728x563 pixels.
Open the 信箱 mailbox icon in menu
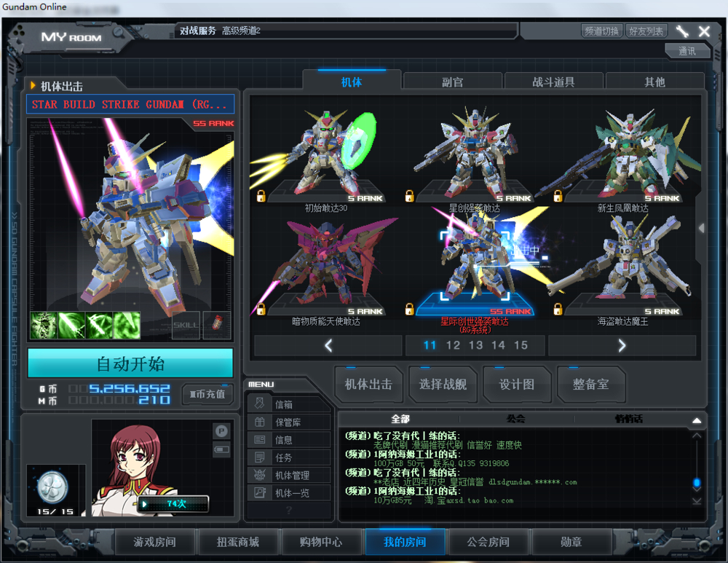(x=260, y=403)
